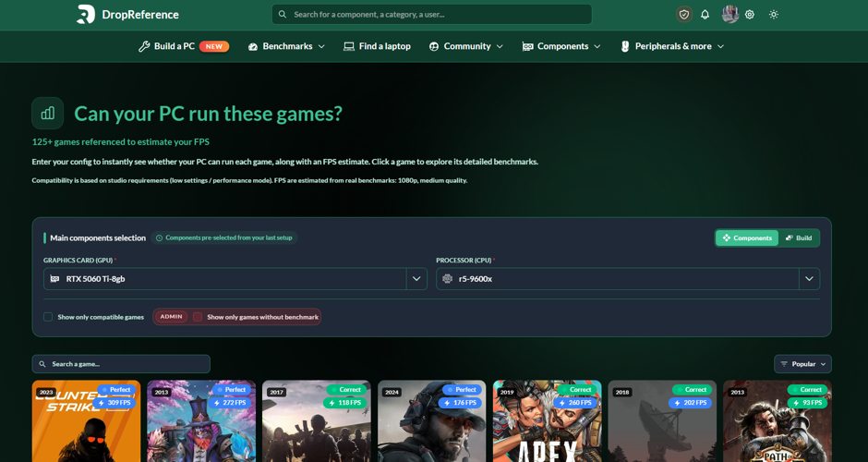Click the DropReference brand name
Screen dimensions: 868x462
(140, 15)
